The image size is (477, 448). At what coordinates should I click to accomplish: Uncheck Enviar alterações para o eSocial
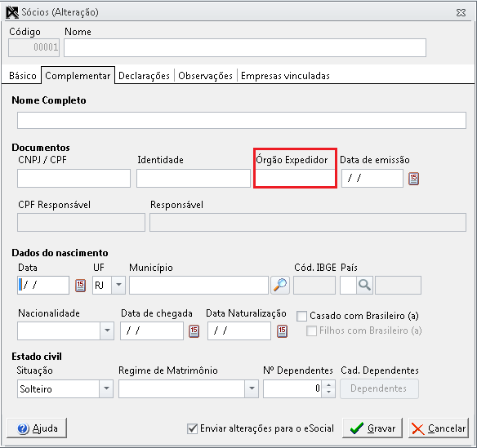(192, 428)
